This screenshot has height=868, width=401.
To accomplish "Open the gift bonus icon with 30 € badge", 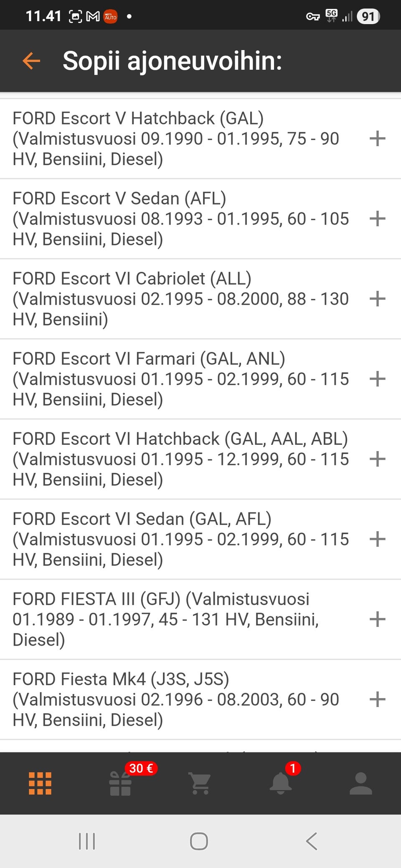I will (120, 783).
